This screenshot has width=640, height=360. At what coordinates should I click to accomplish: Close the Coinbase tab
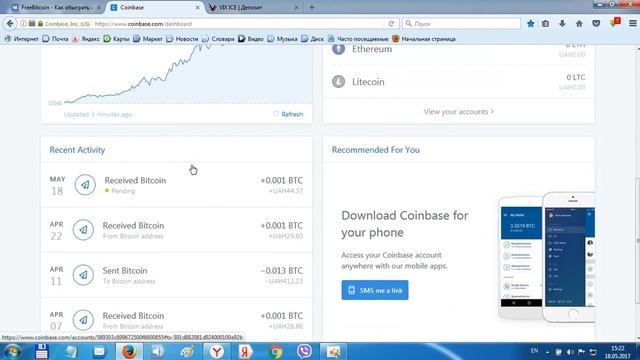click(198, 7)
